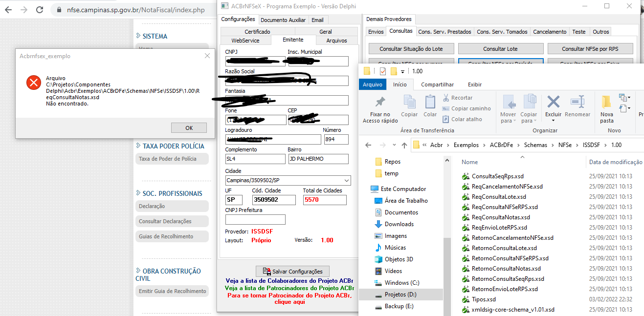Click the Chrome reload icon
Viewport: 644px width, 316px height.
click(39, 10)
